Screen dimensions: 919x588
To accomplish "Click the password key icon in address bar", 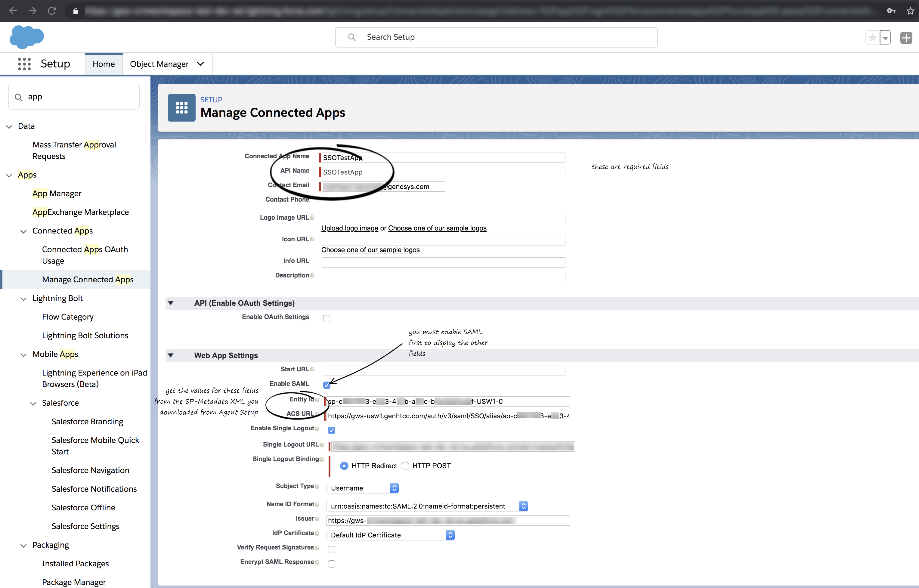I will tap(891, 11).
